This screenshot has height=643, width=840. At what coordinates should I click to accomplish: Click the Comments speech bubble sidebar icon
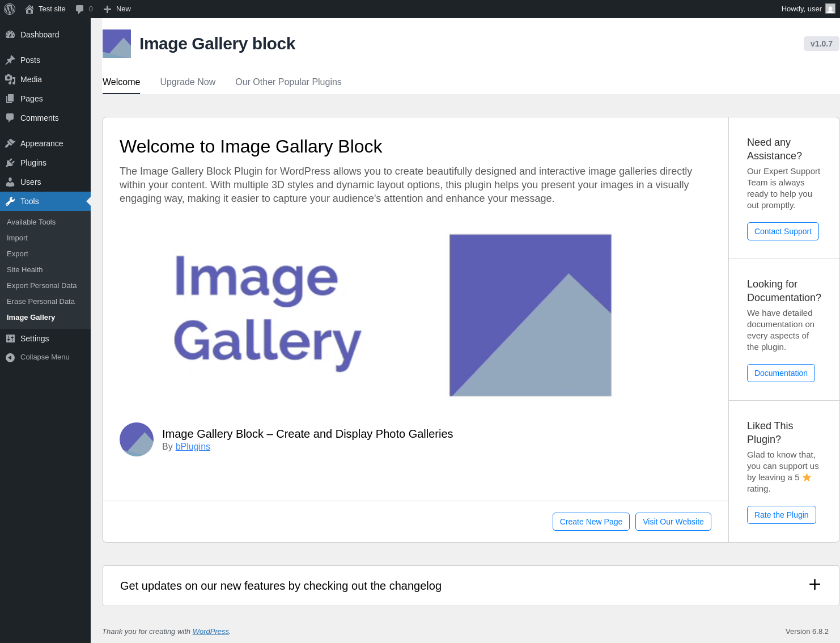tap(10, 118)
